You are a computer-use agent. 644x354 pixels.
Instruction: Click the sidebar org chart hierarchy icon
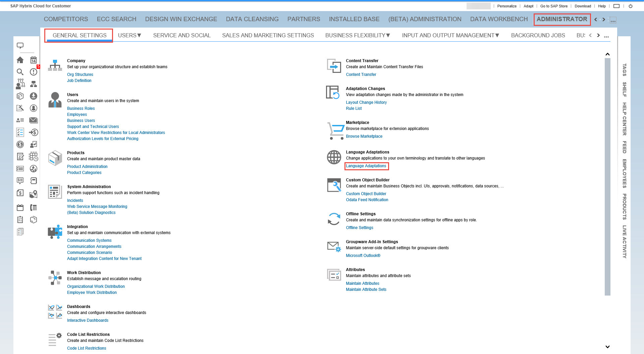[34, 84]
